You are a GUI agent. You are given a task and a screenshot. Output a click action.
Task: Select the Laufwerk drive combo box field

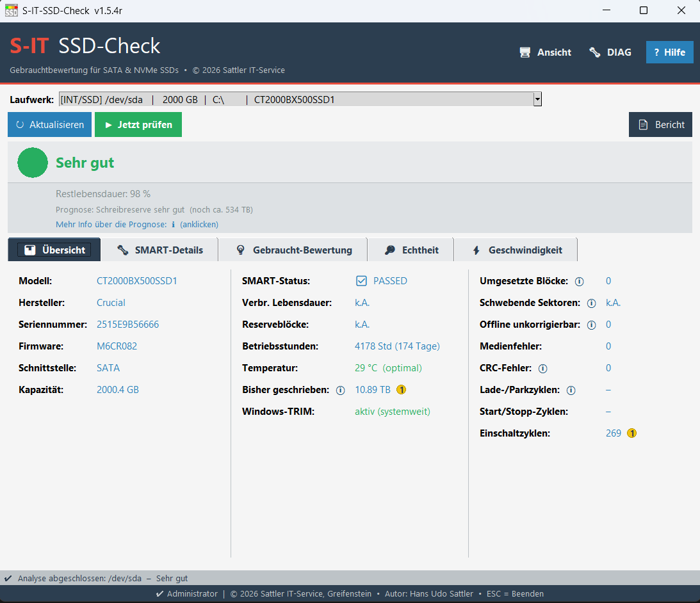pos(300,99)
